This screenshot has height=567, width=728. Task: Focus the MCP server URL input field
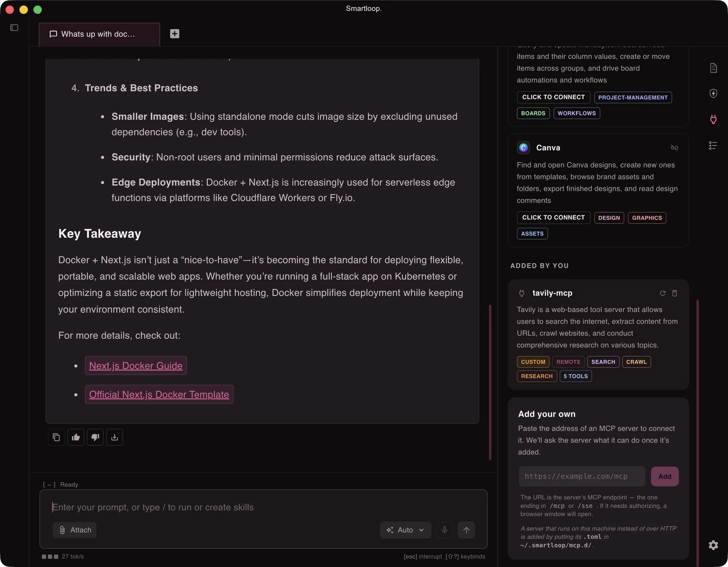pos(582,476)
